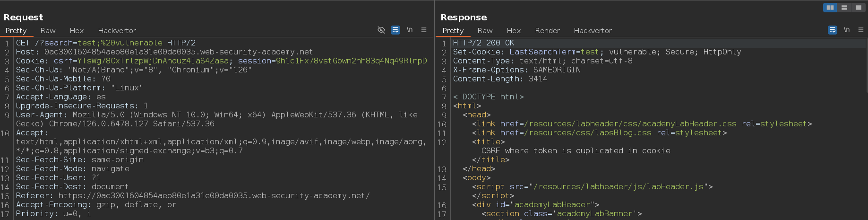Select top-bottom split layout icon
Screen dimensions: 868x220
[x=844, y=8]
